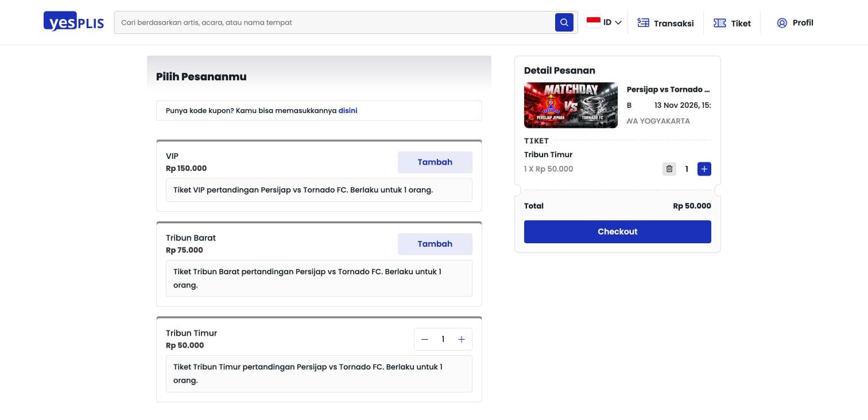868x420 pixels.
Task: Click the 'Rp 150.000' VIP price
Action: [186, 169]
